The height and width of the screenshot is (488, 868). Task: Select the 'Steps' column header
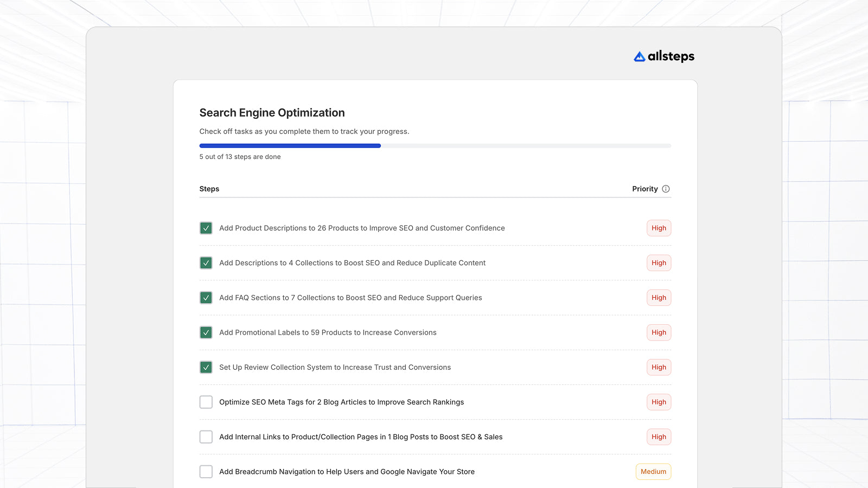[209, 189]
